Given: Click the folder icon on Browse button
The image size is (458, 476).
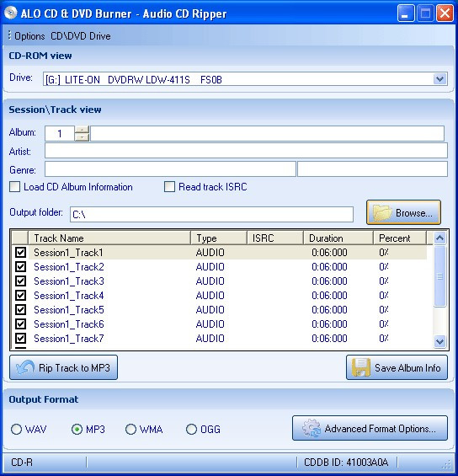Looking at the screenshot, I should coord(382,212).
